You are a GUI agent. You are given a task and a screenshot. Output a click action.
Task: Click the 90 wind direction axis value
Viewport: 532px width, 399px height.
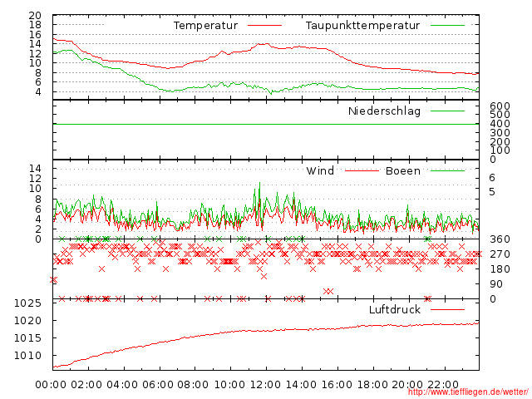click(x=496, y=284)
